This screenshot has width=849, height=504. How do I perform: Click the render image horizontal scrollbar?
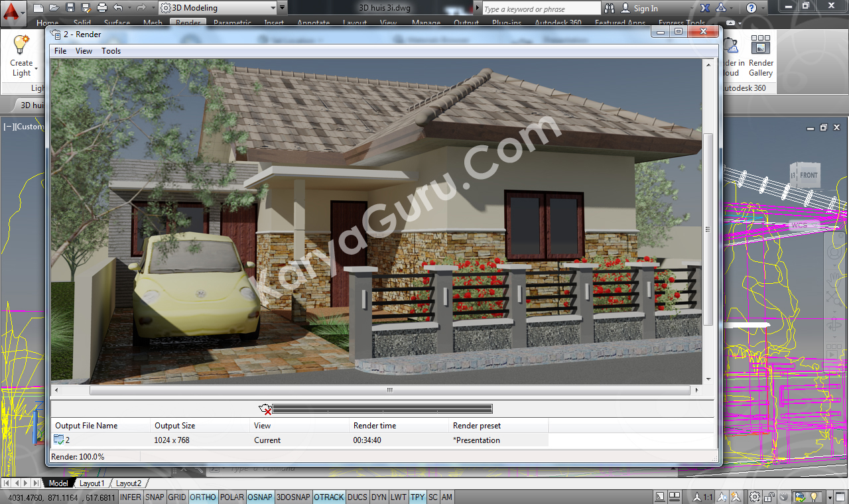(x=389, y=391)
